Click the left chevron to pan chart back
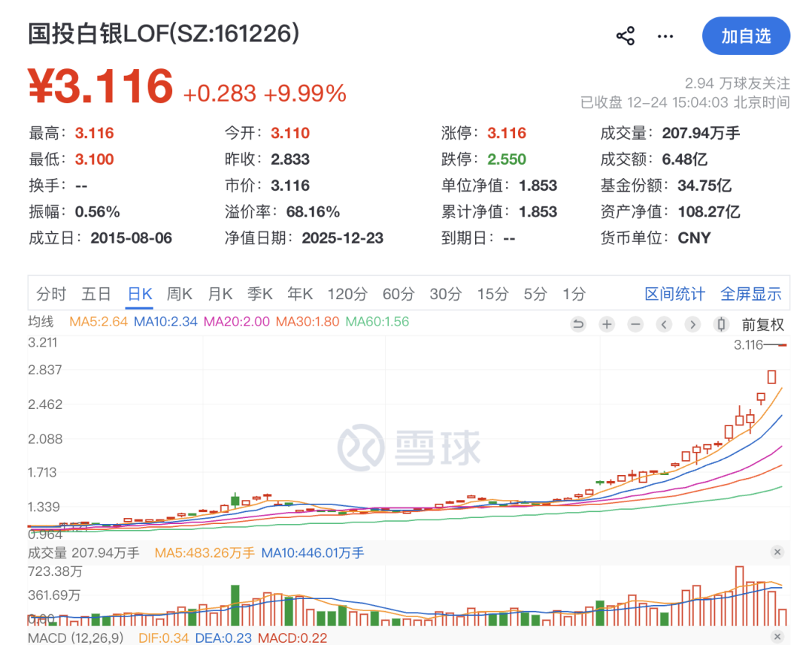 pyautogui.click(x=664, y=324)
